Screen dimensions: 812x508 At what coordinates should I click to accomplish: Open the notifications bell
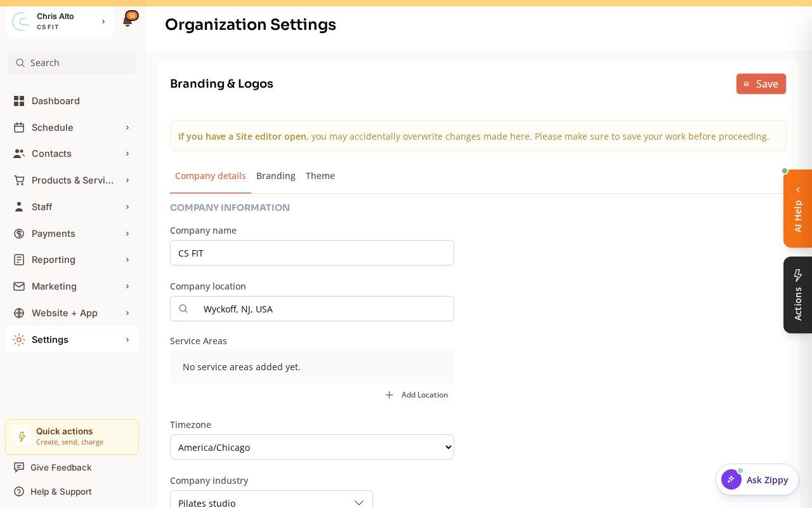click(x=128, y=22)
